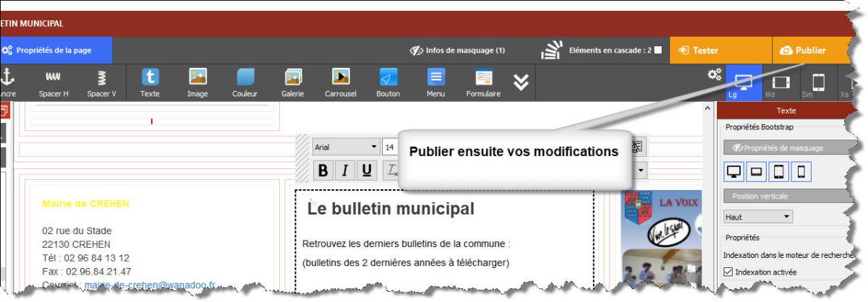Insert a Spacer V element

click(x=102, y=82)
